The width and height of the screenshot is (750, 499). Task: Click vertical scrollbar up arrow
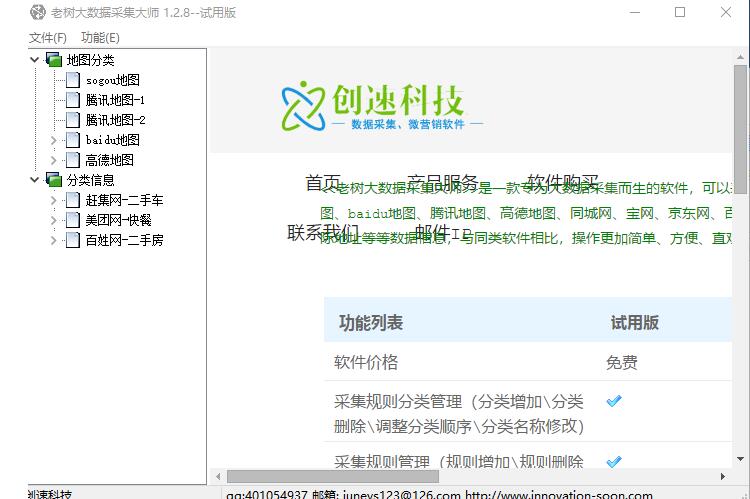pos(740,57)
